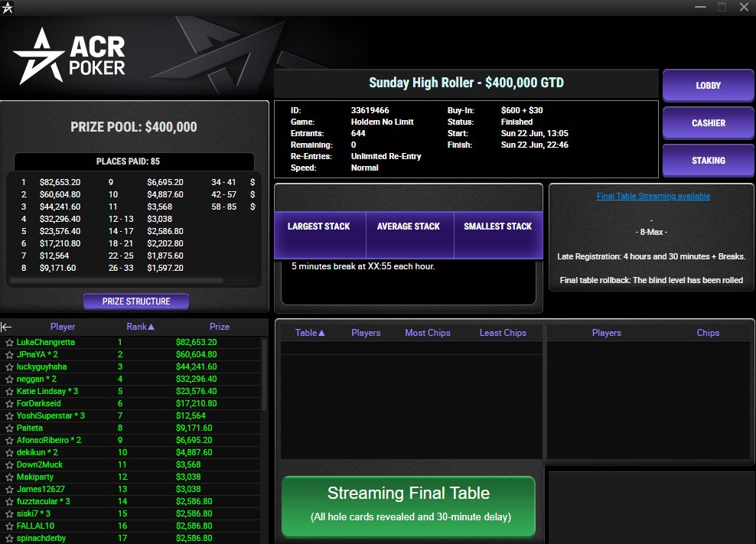Watch the Streaming Final Table
756x544 pixels.
click(x=409, y=506)
